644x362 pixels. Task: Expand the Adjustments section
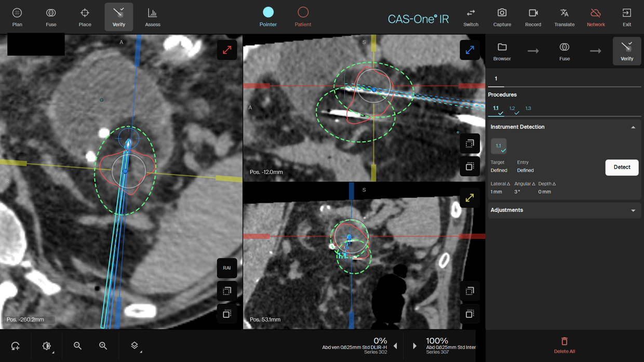click(633, 210)
